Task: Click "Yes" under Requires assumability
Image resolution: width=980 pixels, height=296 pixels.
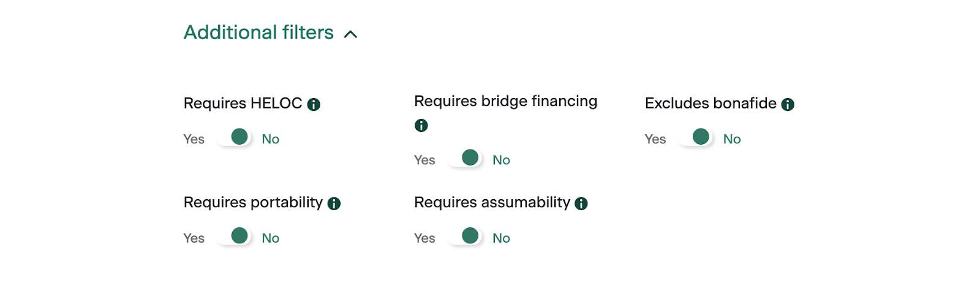Action: pyautogui.click(x=424, y=238)
